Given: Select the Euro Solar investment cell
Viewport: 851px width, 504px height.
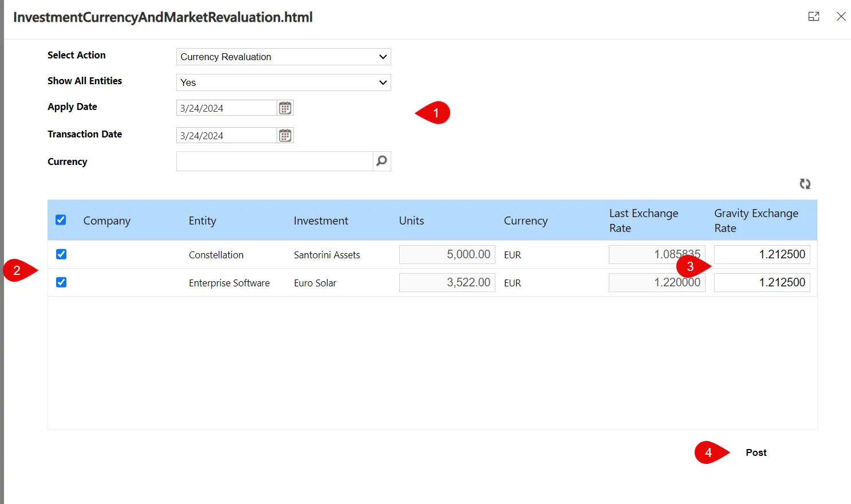Looking at the screenshot, I should 315,283.
